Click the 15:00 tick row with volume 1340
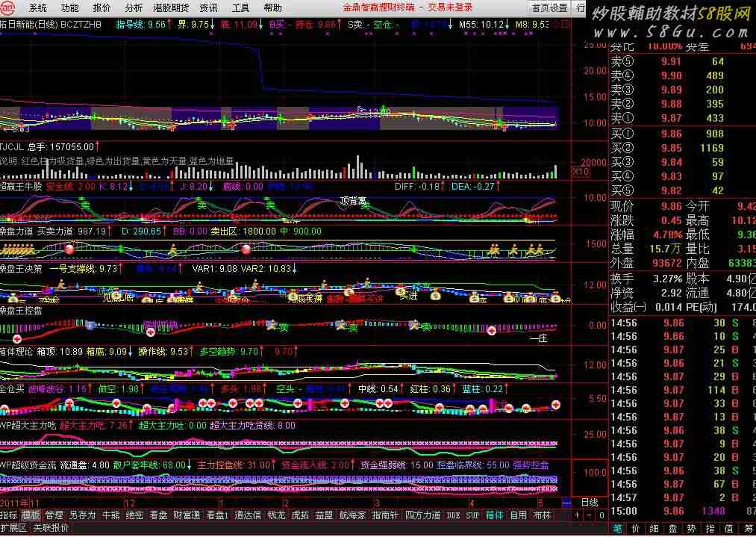The height and width of the screenshot is (537, 756). click(683, 511)
